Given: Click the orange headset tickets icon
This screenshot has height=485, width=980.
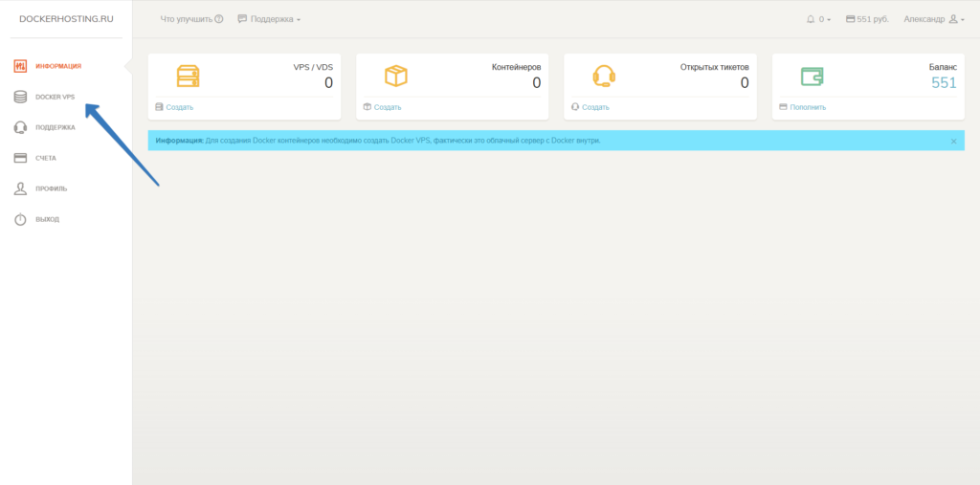Looking at the screenshot, I should click(604, 76).
